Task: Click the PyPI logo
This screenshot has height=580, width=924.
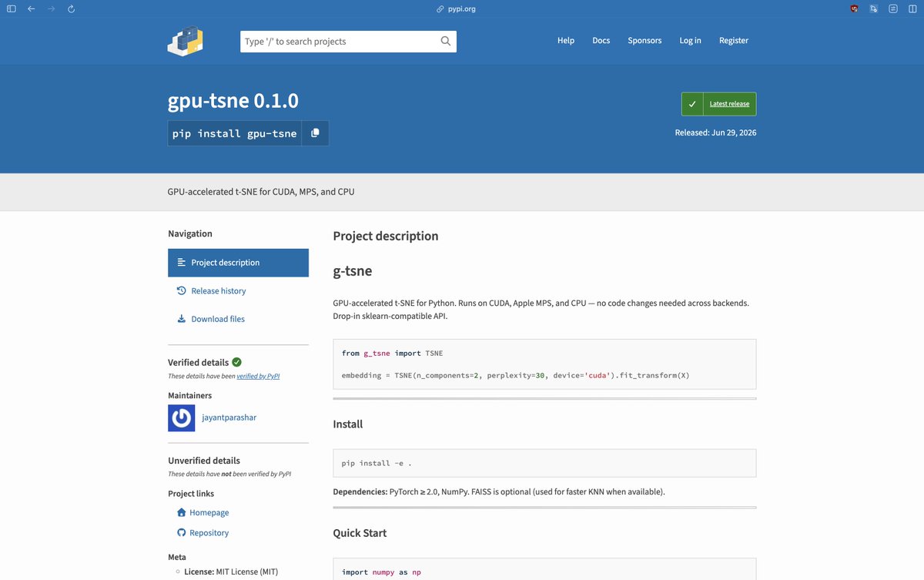Action: pos(185,41)
